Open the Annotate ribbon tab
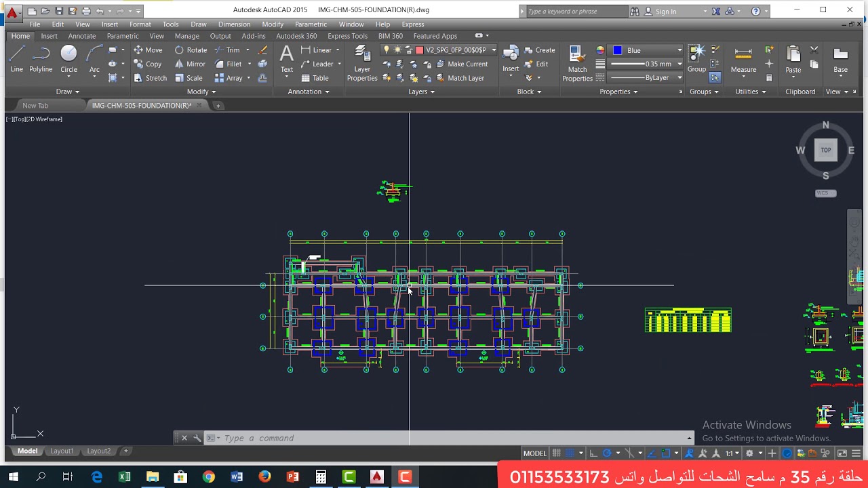 click(82, 36)
